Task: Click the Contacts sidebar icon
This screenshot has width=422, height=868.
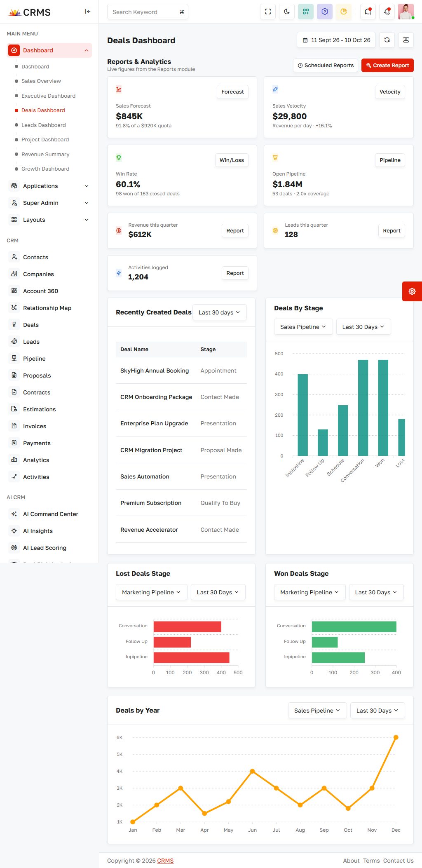Action: (14, 257)
